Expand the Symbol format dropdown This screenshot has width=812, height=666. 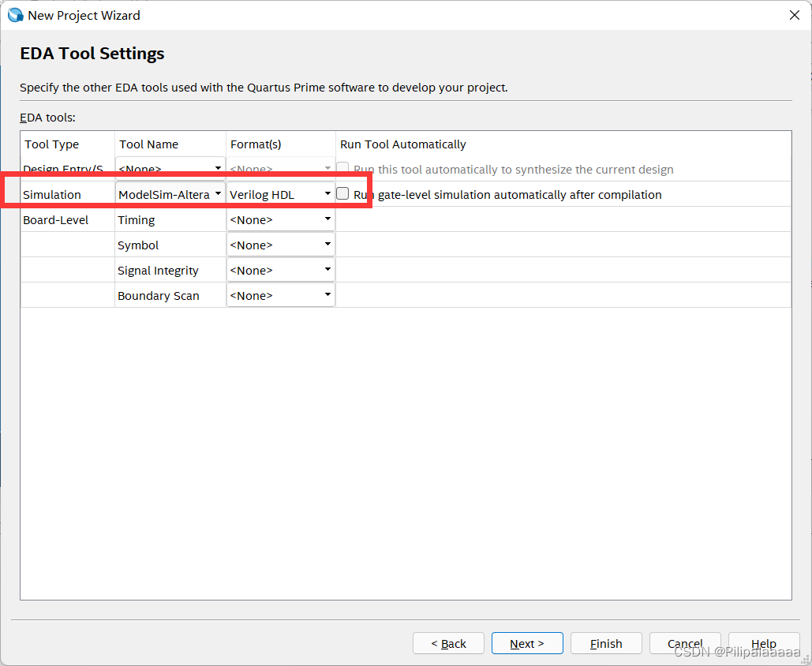click(x=281, y=245)
